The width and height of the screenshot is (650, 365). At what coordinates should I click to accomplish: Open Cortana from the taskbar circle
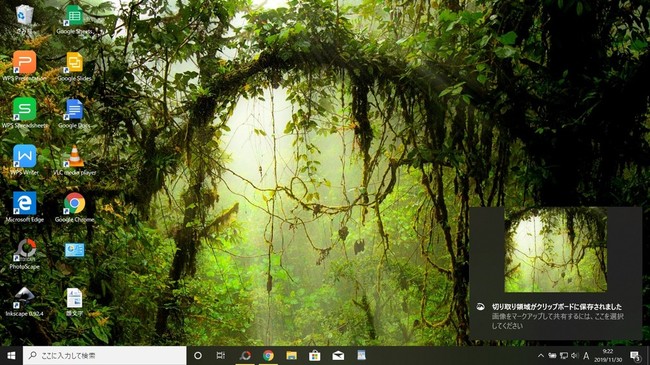pos(198,355)
